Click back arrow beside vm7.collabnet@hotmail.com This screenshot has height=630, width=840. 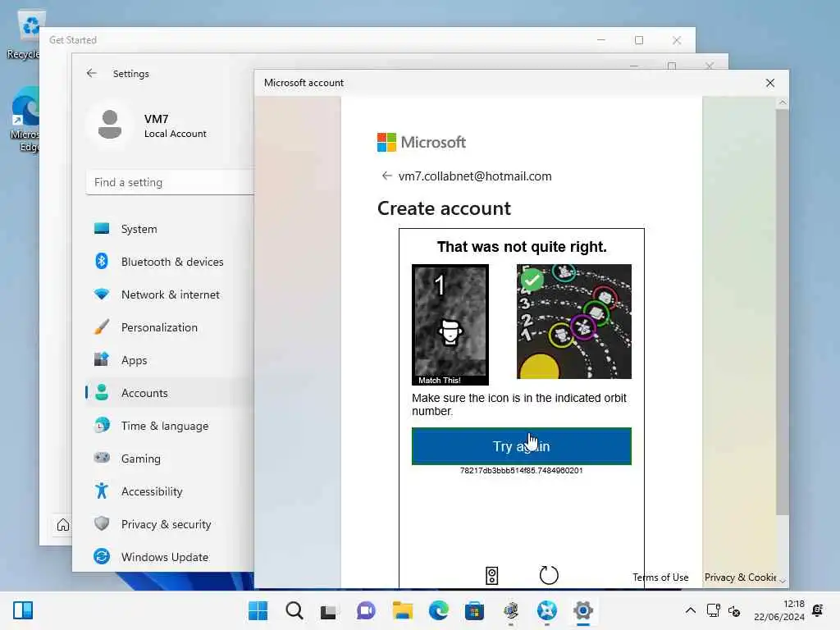(x=386, y=176)
